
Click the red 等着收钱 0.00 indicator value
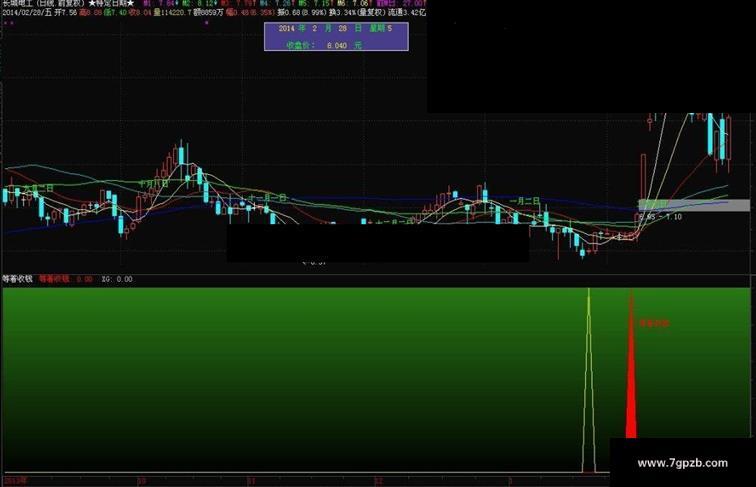click(x=66, y=279)
